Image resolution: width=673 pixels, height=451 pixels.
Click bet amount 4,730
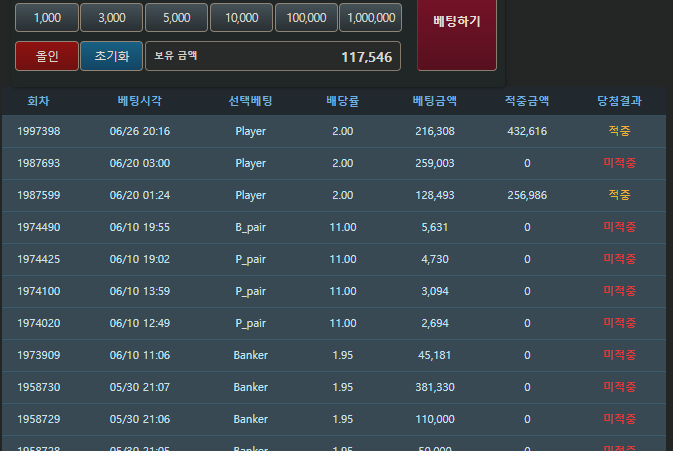point(435,259)
